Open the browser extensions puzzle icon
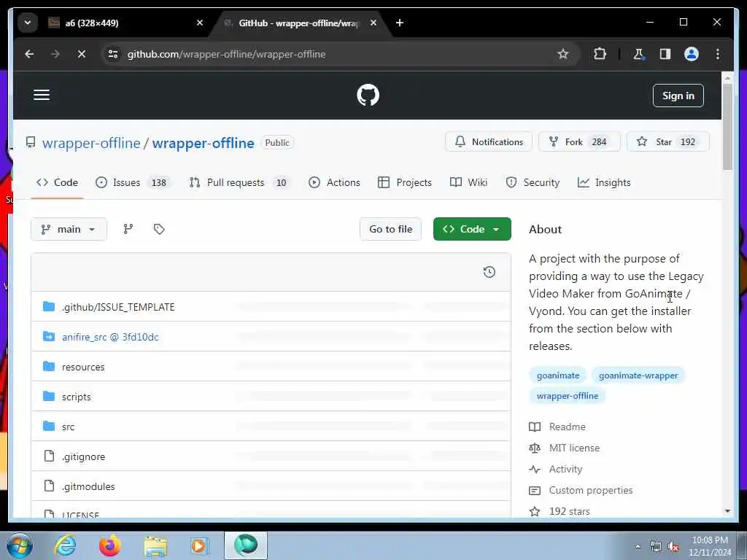 pyautogui.click(x=600, y=54)
